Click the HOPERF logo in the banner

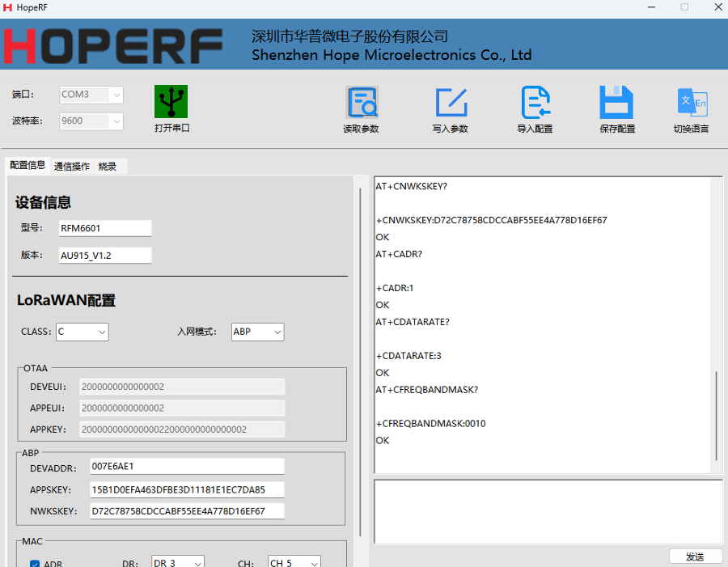click(112, 46)
